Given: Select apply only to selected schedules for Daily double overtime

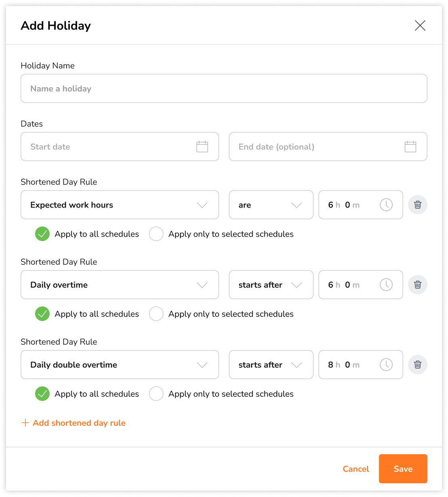Looking at the screenshot, I should click(156, 394).
